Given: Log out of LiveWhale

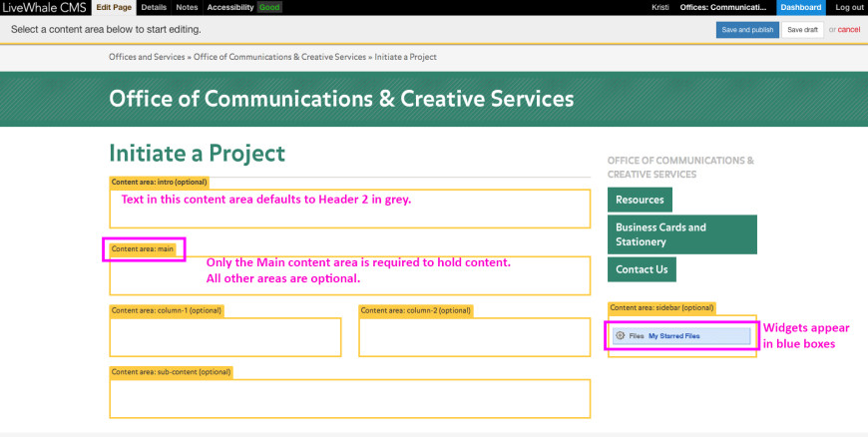Looking at the screenshot, I should [x=849, y=7].
